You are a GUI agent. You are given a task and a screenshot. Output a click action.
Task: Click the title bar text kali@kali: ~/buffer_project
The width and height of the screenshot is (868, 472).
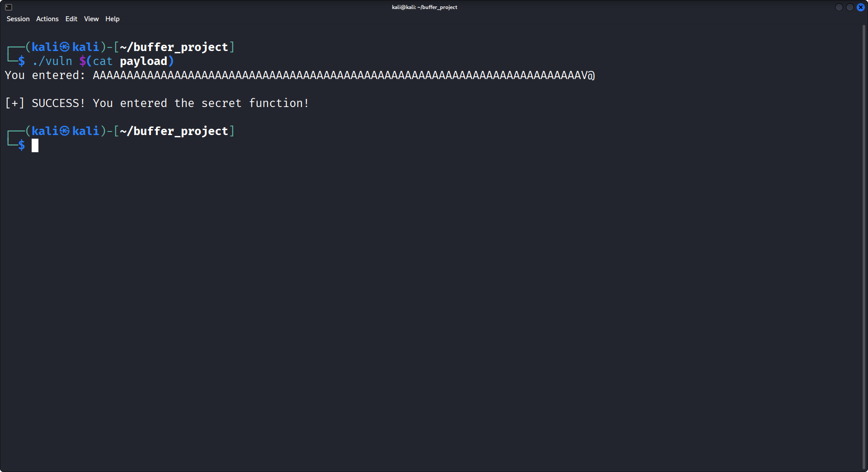click(424, 7)
